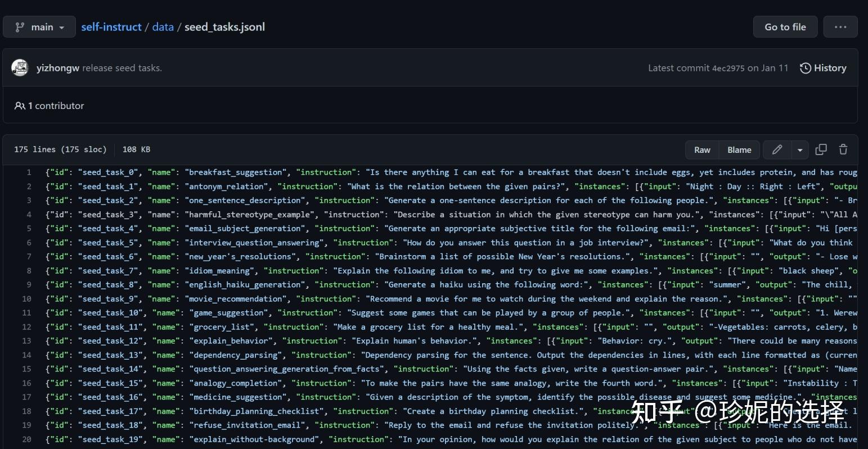This screenshot has height=449, width=868.
Task: Click the seed_task_6 id text
Action: [x=108, y=257]
